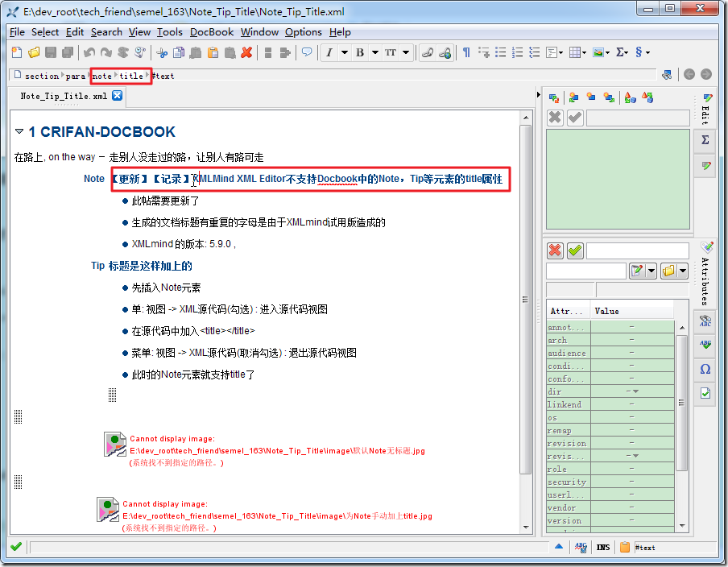The width and height of the screenshot is (728, 567).
Task: Click the external web link globe icon
Action: pos(445,52)
